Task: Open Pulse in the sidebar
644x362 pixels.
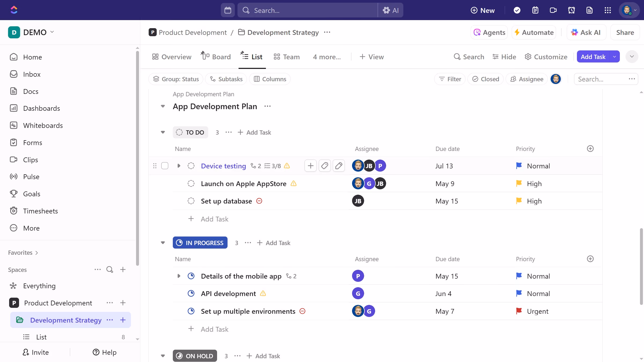Action: pyautogui.click(x=24, y=177)
